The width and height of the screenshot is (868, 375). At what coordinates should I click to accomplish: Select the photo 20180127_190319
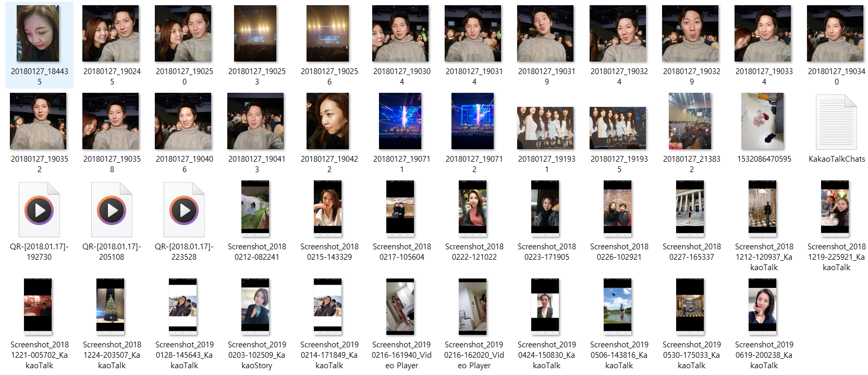(x=545, y=33)
